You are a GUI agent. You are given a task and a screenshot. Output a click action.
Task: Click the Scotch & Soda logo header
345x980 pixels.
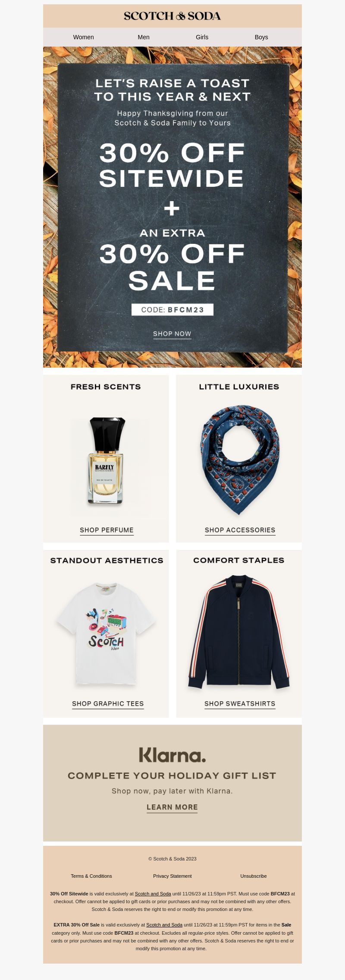pos(172,16)
